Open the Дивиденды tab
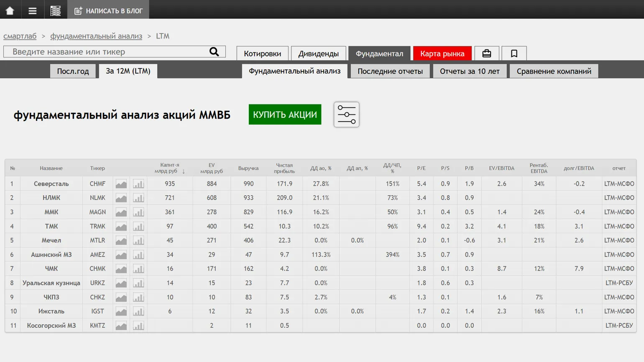Viewport: 644px width, 362px height. 318,54
